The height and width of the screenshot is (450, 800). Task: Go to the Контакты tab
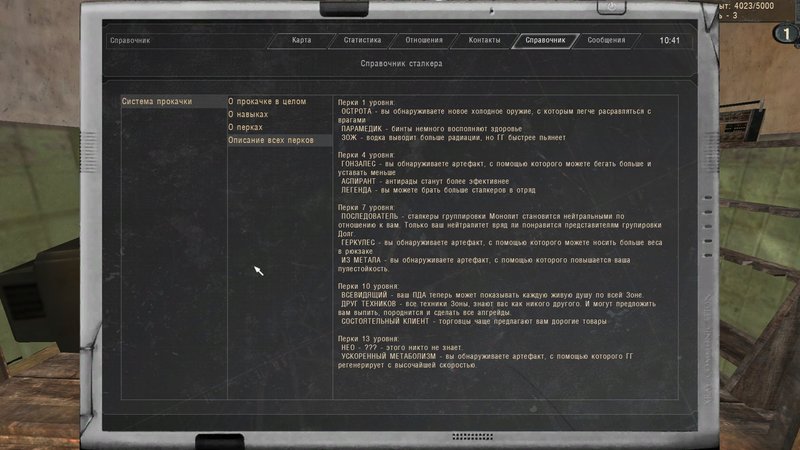click(484, 41)
